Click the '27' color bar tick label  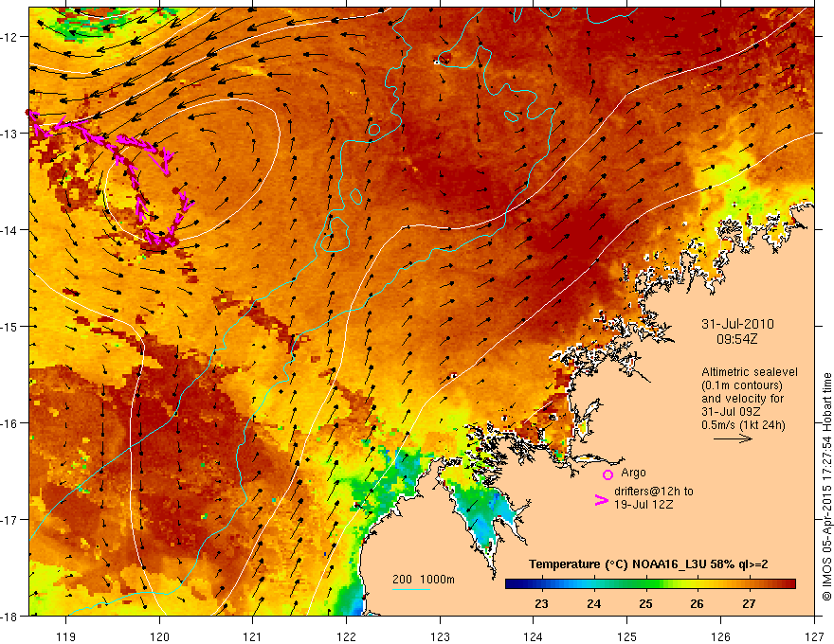pyautogui.click(x=749, y=603)
